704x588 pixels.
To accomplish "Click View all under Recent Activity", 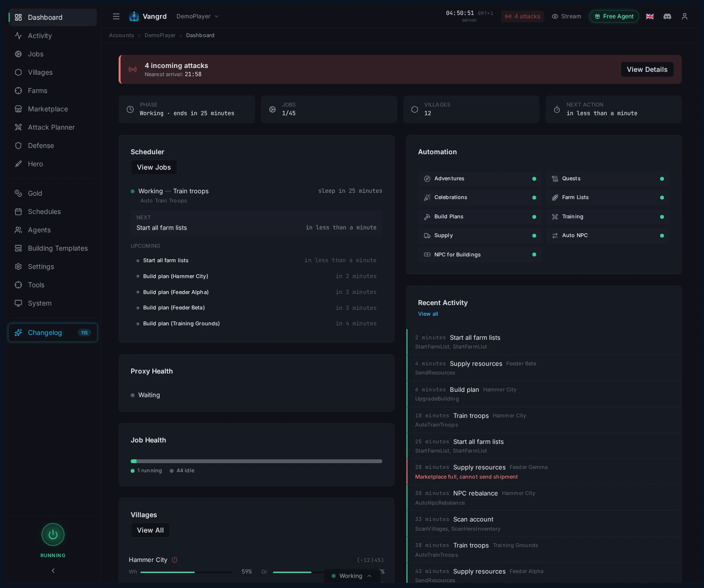I will pos(428,314).
